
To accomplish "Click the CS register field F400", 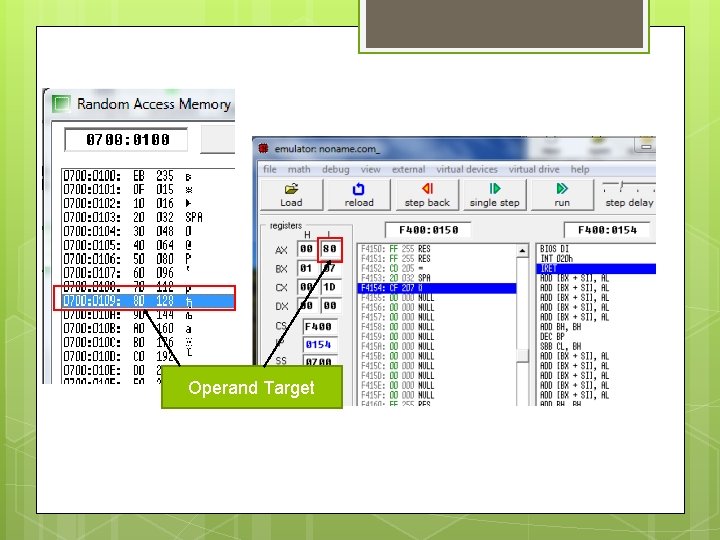I will (x=318, y=327).
